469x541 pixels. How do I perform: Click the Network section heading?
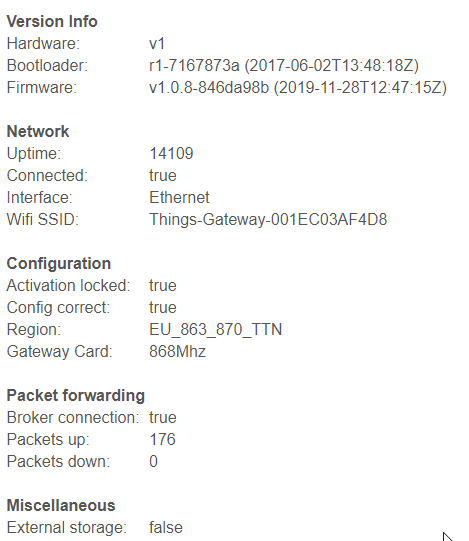pyautogui.click(x=38, y=131)
